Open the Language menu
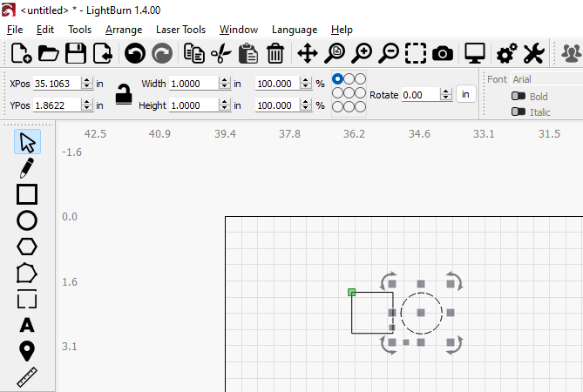This screenshot has height=392, width=583. [x=295, y=30]
